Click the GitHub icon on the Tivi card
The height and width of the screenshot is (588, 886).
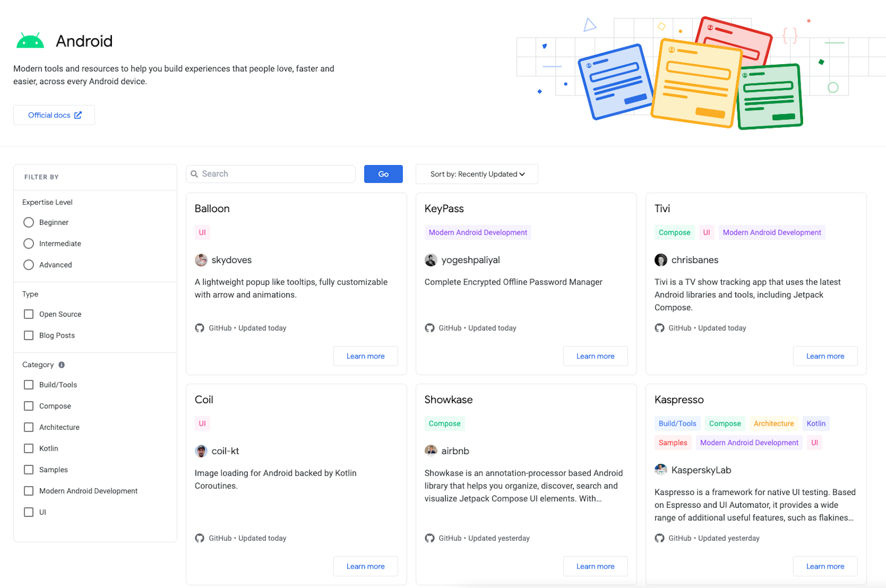(x=659, y=328)
